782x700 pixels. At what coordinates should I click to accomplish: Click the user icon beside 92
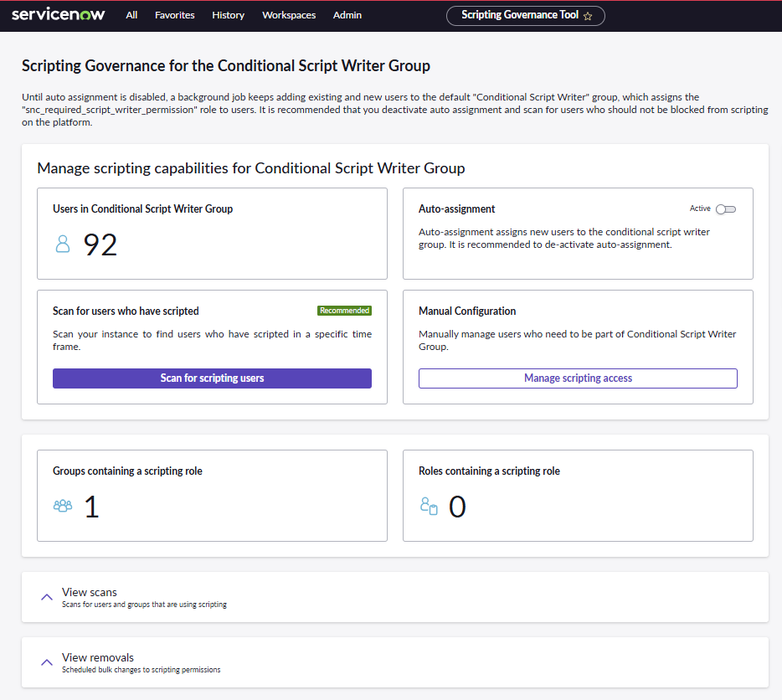click(62, 244)
